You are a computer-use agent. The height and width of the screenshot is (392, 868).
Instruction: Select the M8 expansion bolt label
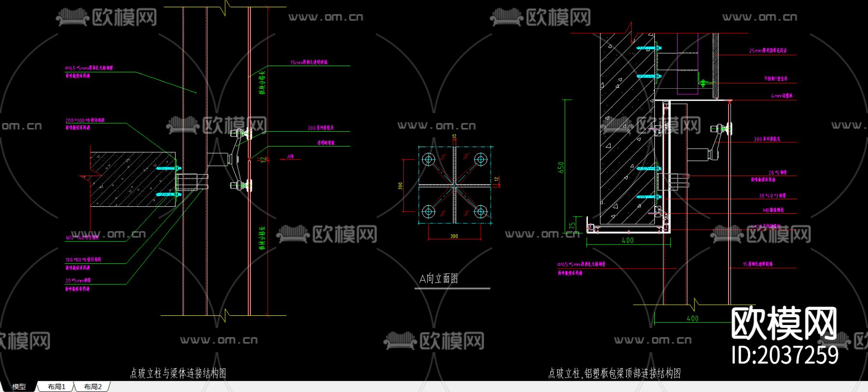tap(773, 210)
